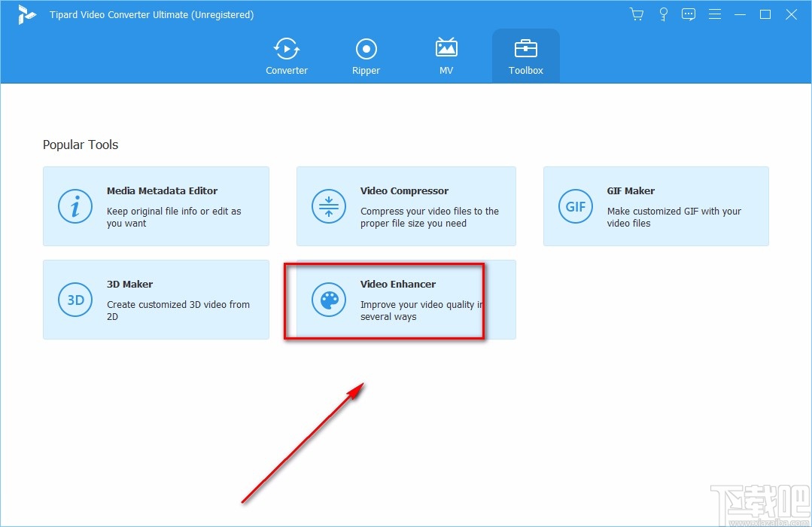The width and height of the screenshot is (812, 527).
Task: Open the hamburger menu icon
Action: (x=715, y=14)
